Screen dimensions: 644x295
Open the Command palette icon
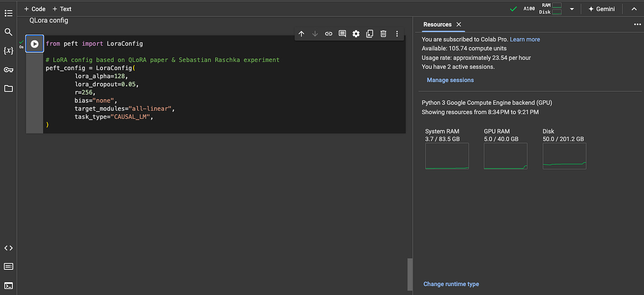coord(8,267)
